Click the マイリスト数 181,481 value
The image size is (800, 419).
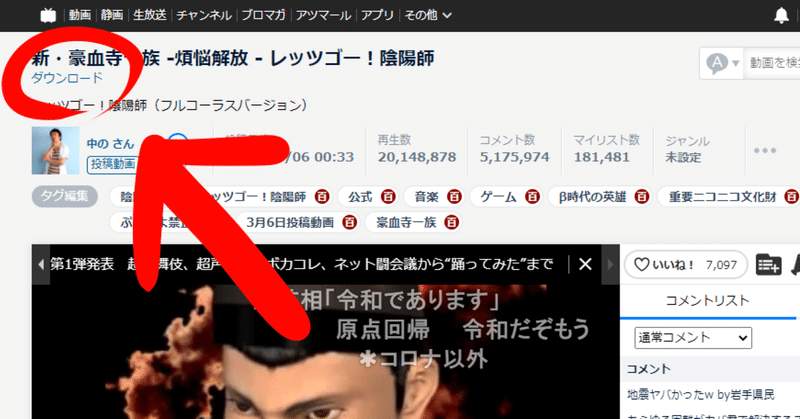[602, 157]
